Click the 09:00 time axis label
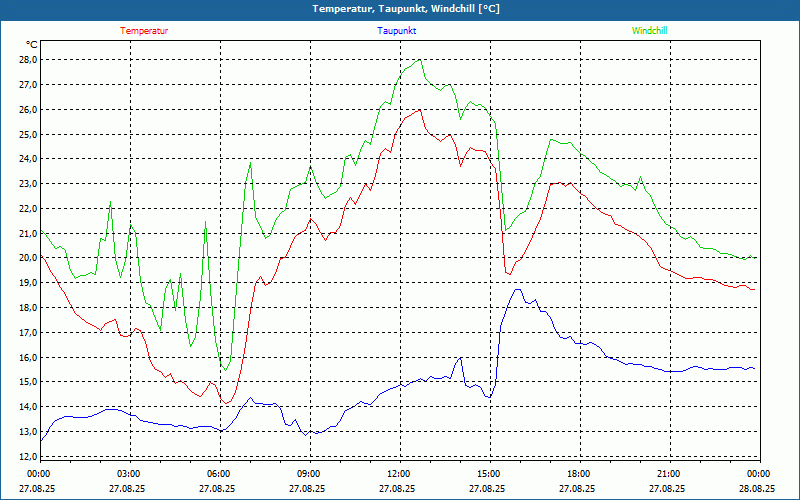Screen dimensions: 800x500 (x=309, y=474)
